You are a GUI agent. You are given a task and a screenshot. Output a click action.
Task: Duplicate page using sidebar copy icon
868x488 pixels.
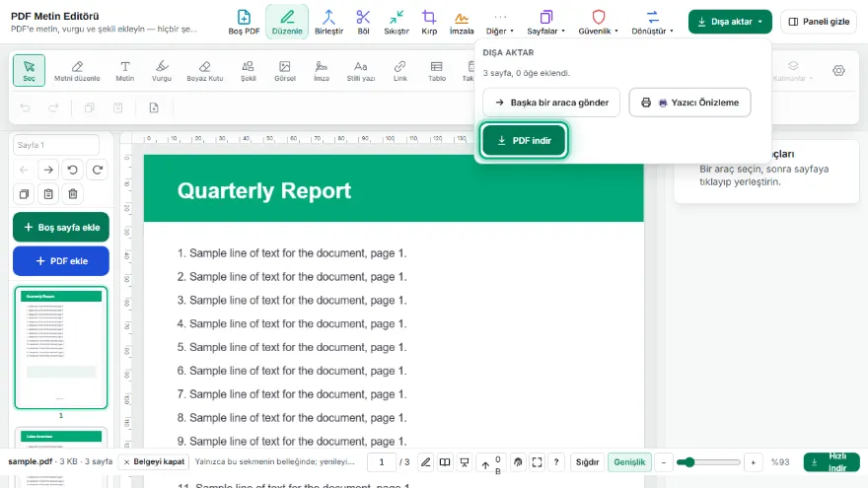pyautogui.click(x=24, y=194)
